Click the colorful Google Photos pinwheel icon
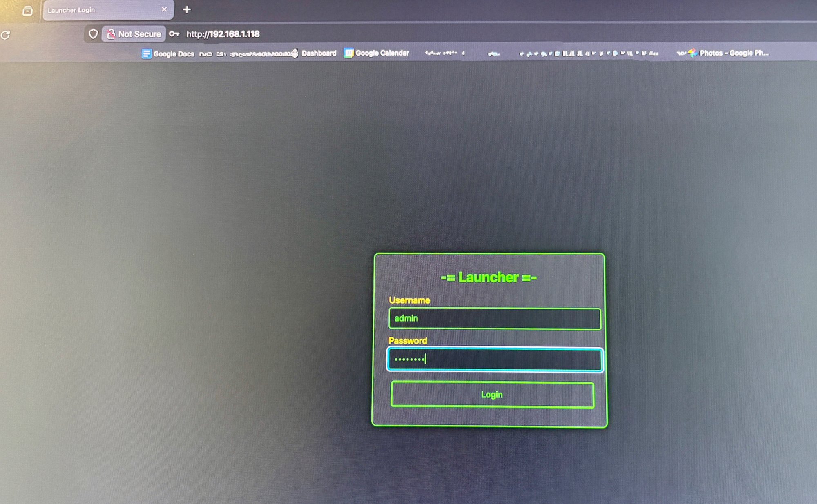Viewport: 817px width, 504px height. (x=693, y=53)
